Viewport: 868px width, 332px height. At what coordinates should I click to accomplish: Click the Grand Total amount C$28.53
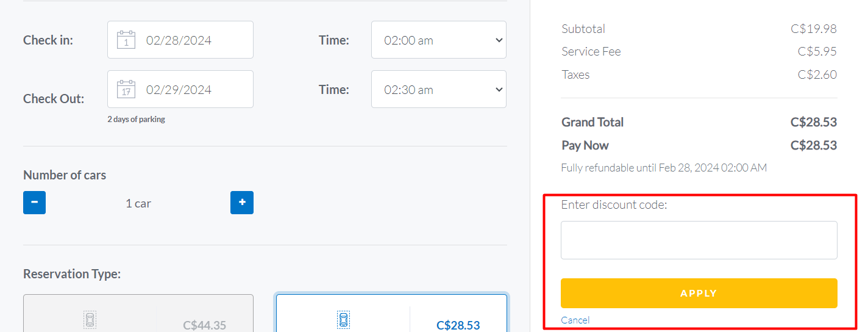(x=813, y=122)
